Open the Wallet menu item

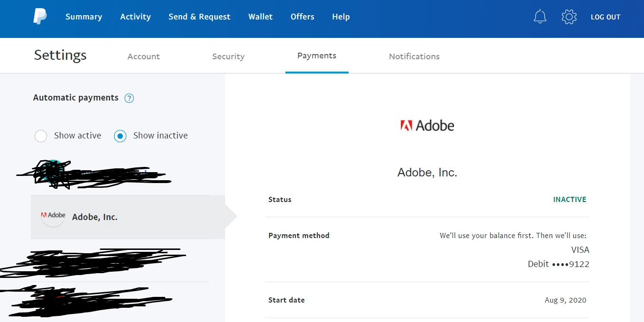pyautogui.click(x=260, y=17)
